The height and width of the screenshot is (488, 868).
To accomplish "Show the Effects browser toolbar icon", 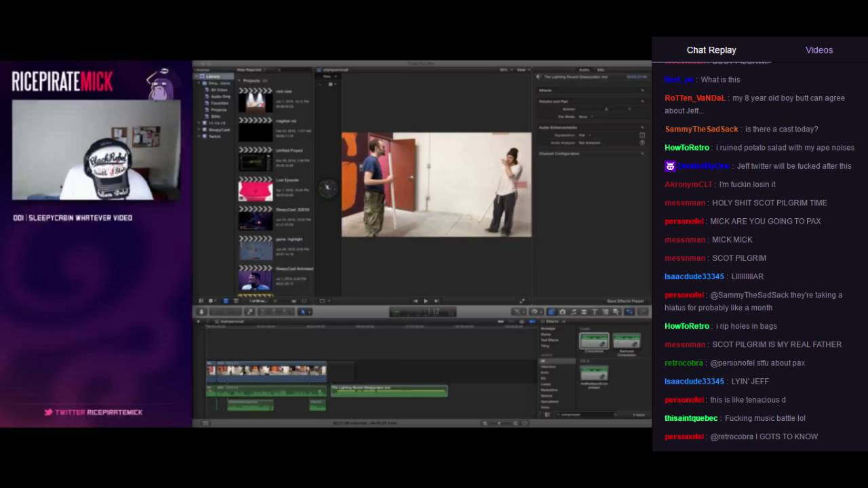I will pyautogui.click(x=551, y=312).
